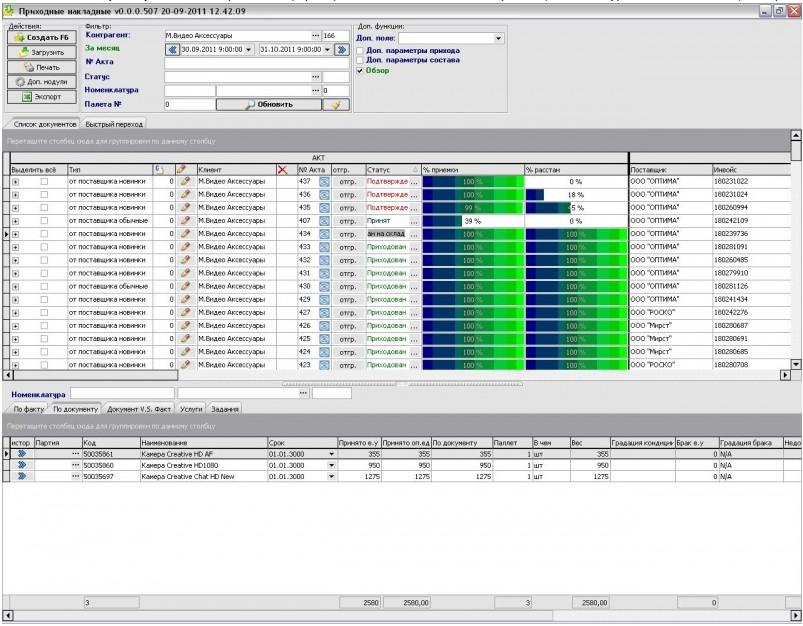The height and width of the screenshot is (626, 803).
Task: Enable 'Доп. параметры прихода' checkbox
Action: (x=361, y=50)
